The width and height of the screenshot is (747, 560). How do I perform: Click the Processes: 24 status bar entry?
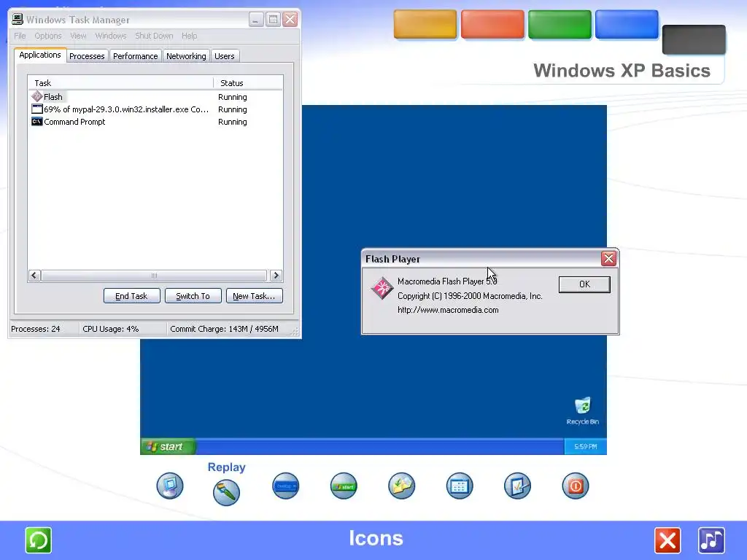click(x=36, y=329)
